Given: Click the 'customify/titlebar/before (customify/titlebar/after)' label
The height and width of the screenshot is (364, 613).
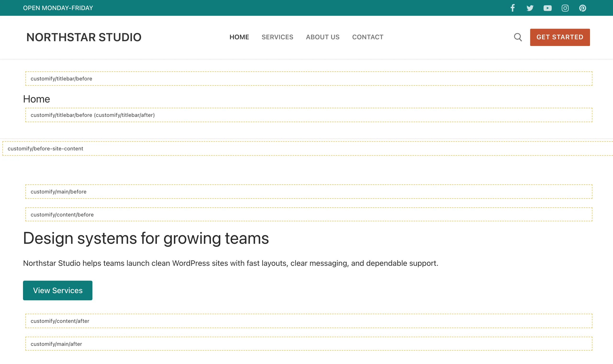Looking at the screenshot, I should coord(93,115).
